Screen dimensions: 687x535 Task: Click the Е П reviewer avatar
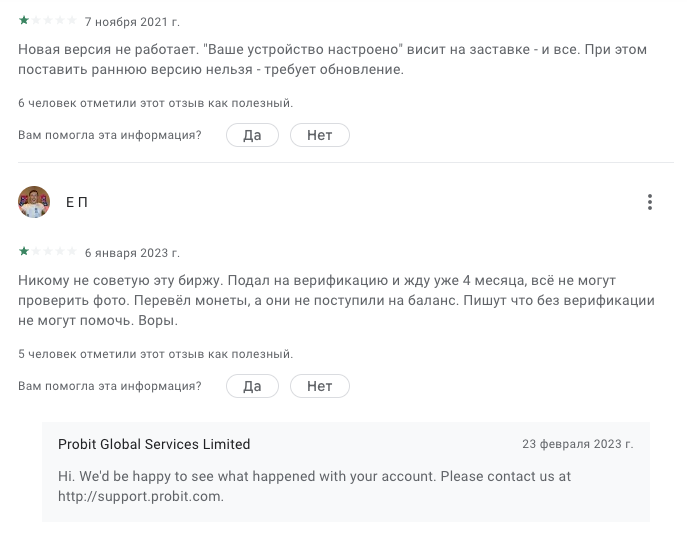(34, 202)
